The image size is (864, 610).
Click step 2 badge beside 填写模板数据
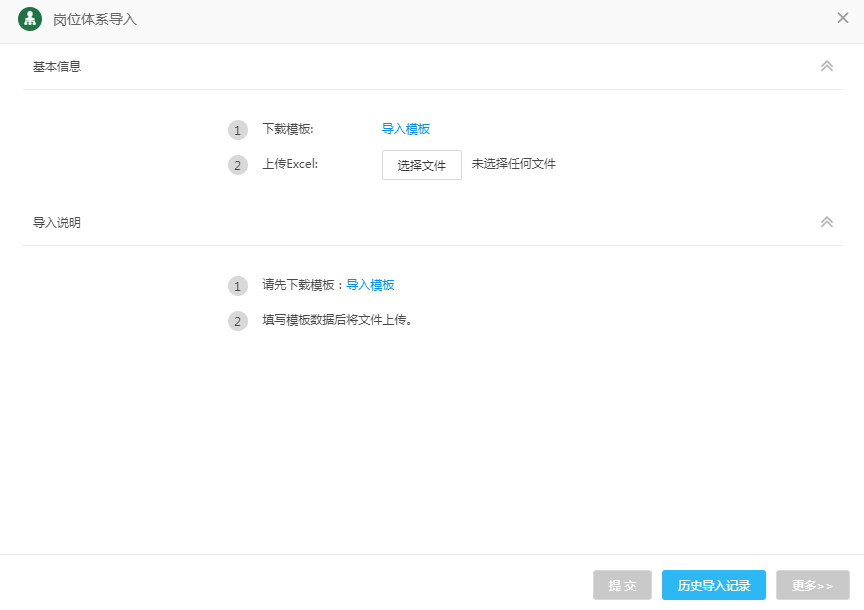[x=237, y=321]
